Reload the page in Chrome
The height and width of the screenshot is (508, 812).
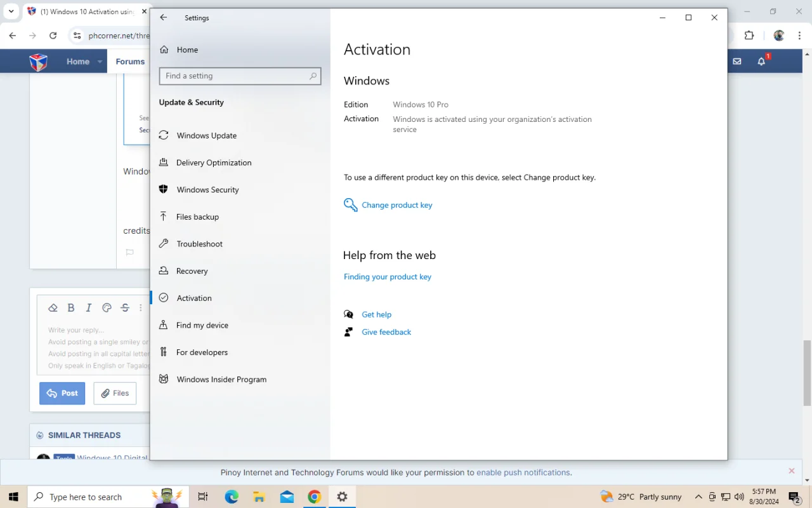(x=53, y=36)
